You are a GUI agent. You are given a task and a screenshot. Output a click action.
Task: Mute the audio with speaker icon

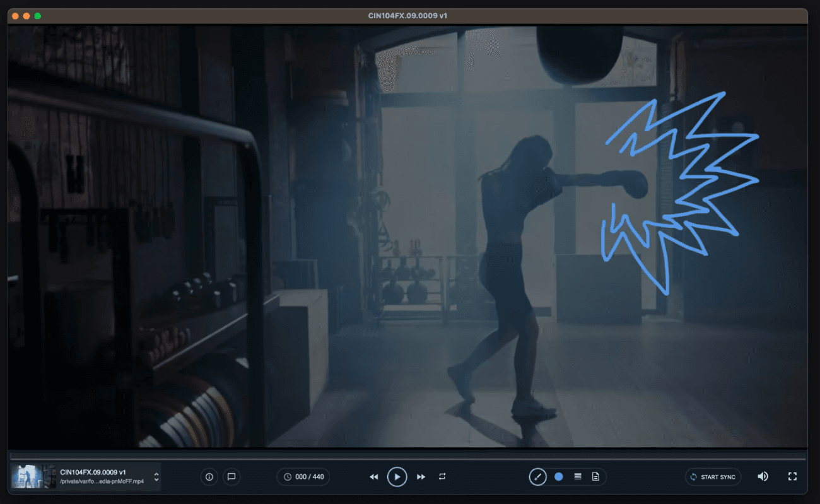click(763, 477)
